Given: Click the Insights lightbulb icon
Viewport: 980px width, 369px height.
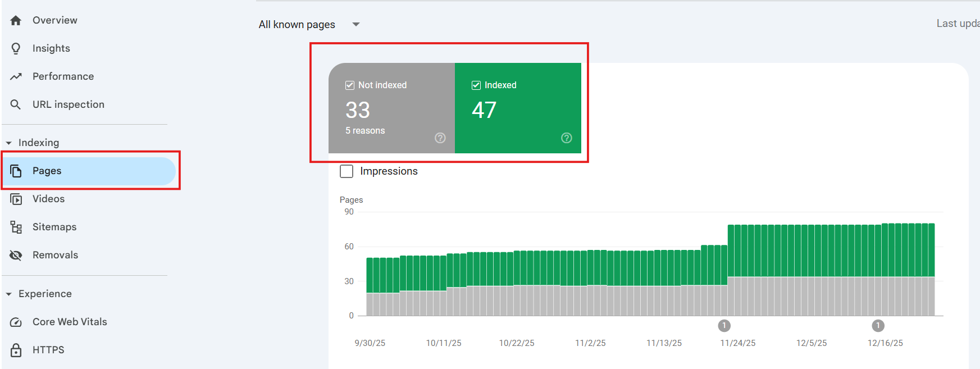Looking at the screenshot, I should [x=16, y=48].
